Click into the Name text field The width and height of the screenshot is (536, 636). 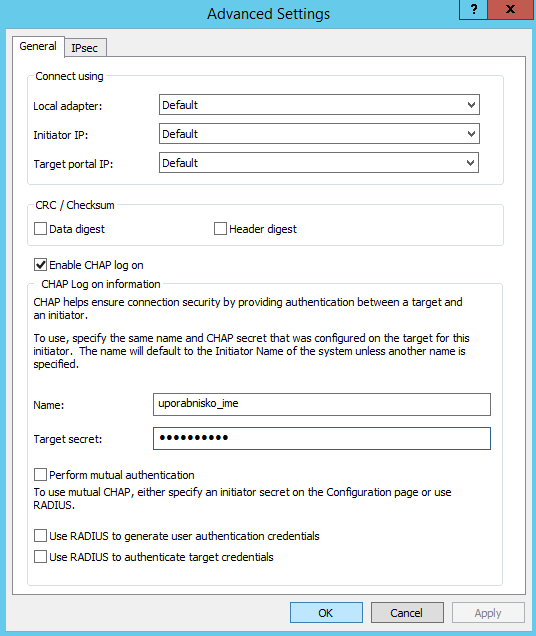coord(322,404)
